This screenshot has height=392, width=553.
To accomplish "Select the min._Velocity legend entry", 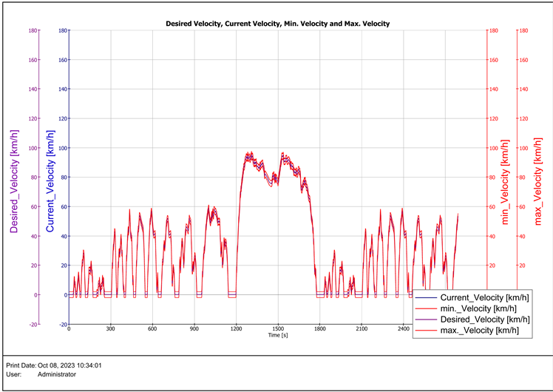I will pyautogui.click(x=477, y=308).
